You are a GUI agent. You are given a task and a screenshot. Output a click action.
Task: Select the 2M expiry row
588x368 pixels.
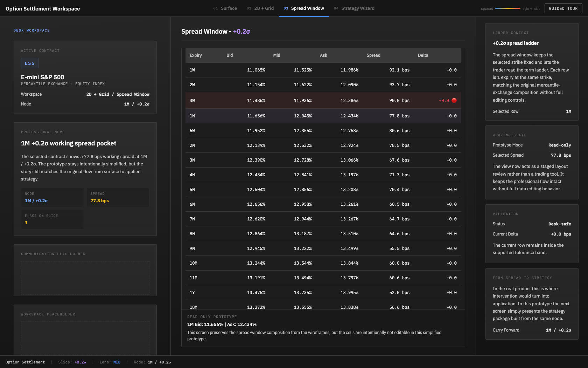(x=323, y=145)
